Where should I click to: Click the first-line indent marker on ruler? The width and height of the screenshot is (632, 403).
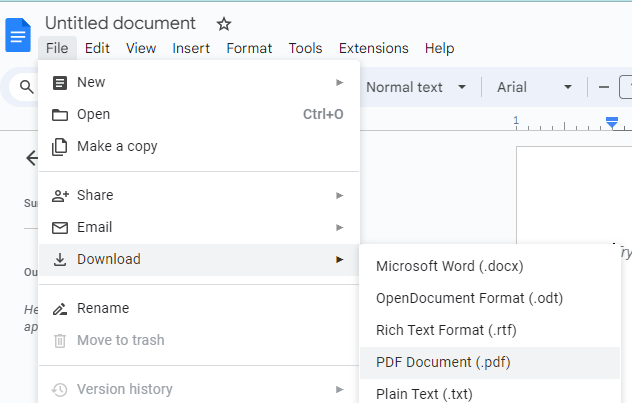click(612, 120)
